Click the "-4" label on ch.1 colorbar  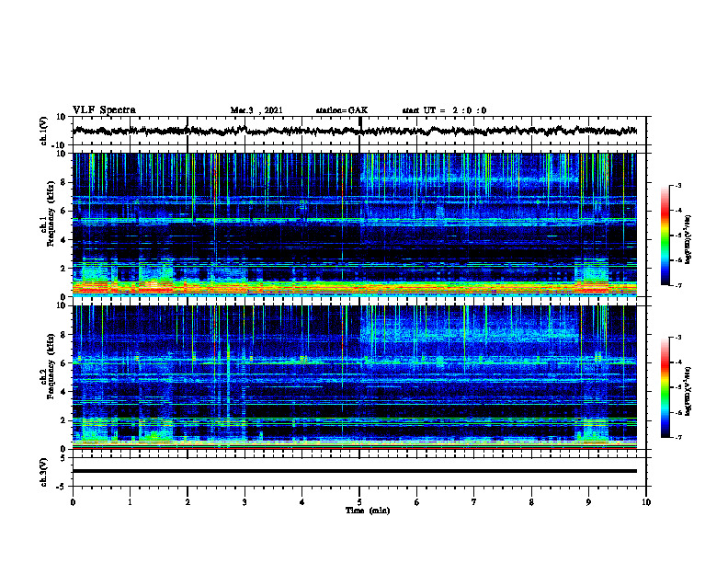(678, 211)
